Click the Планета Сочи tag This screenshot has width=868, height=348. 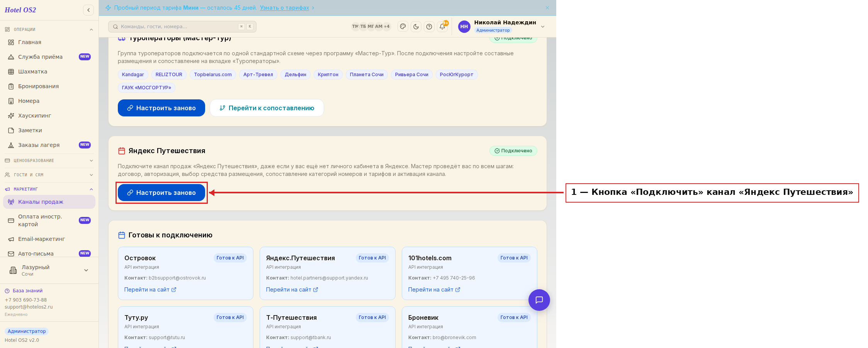tap(367, 75)
